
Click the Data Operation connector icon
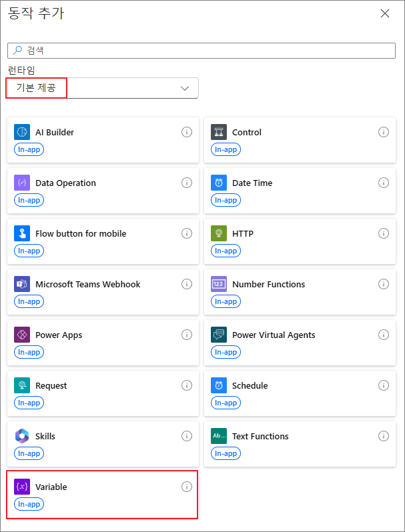pos(22,183)
